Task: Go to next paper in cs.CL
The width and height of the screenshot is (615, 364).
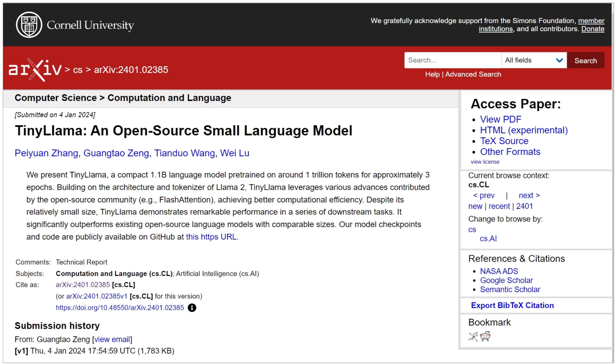Action: [529, 195]
